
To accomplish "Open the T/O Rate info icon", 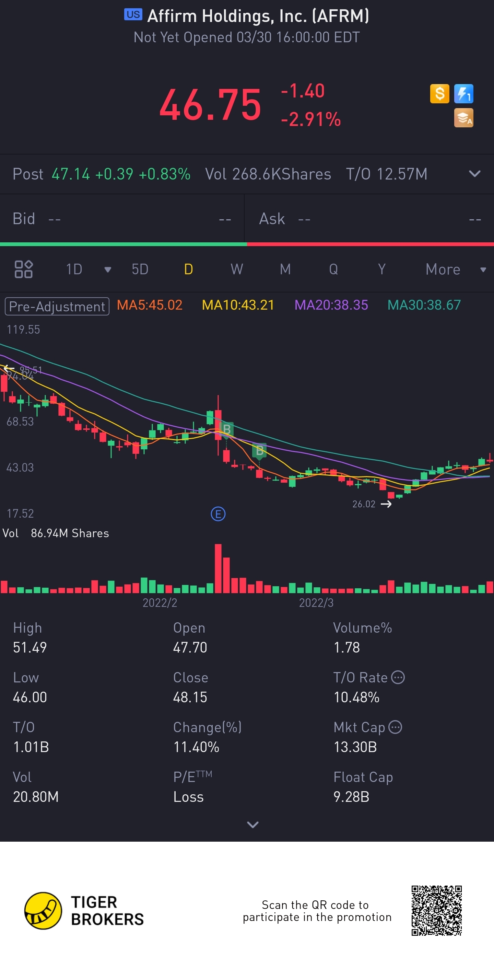I will click(398, 678).
